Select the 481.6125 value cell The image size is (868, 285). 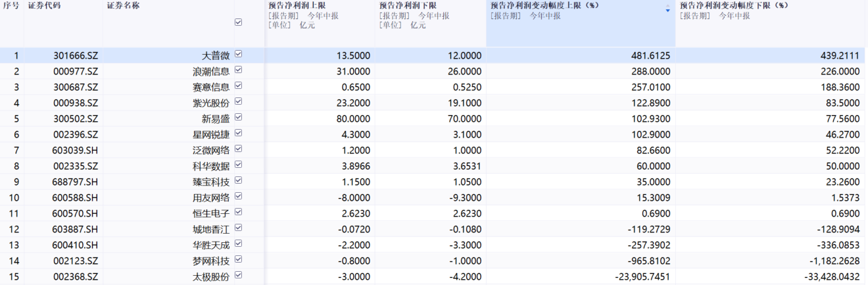click(x=581, y=55)
